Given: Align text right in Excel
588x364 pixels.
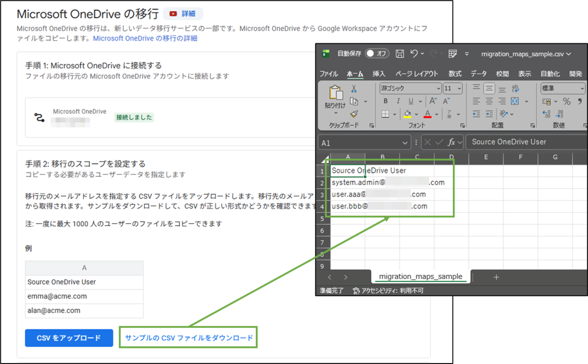Looking at the screenshot, I should [x=502, y=101].
